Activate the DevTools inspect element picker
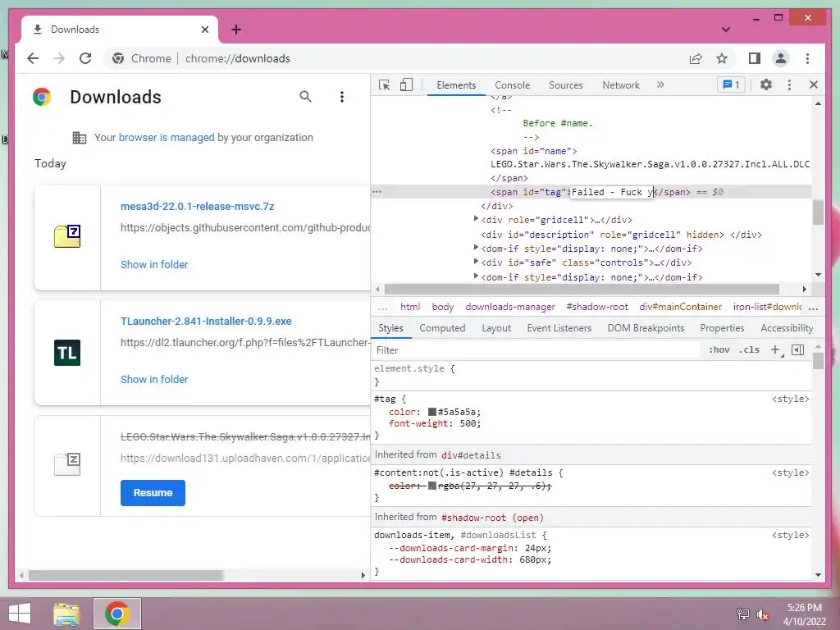This screenshot has width=840, height=630. [x=384, y=84]
